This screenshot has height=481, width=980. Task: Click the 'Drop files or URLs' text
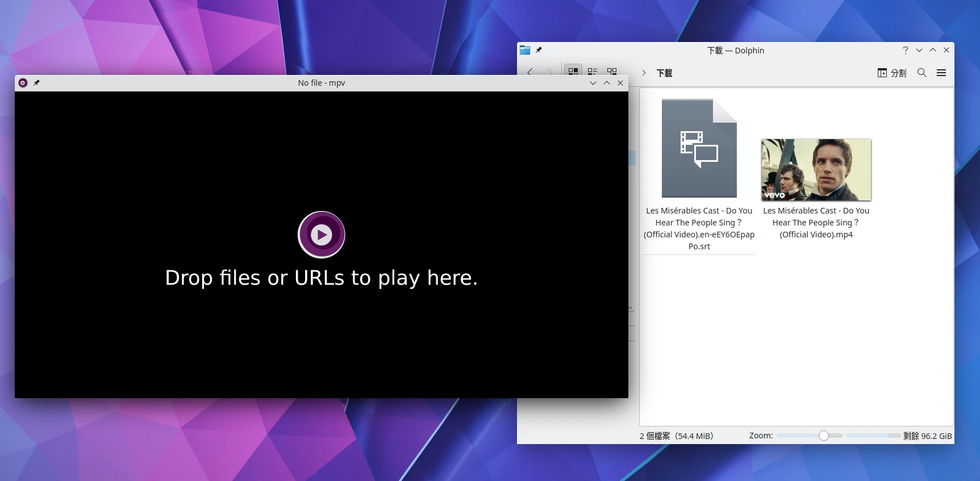click(321, 278)
